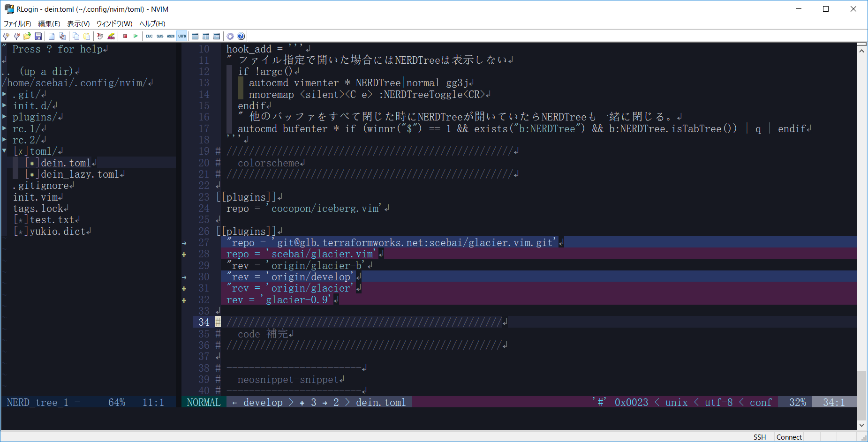Click line 32 rev = 'glacier-0.9'

(279, 300)
